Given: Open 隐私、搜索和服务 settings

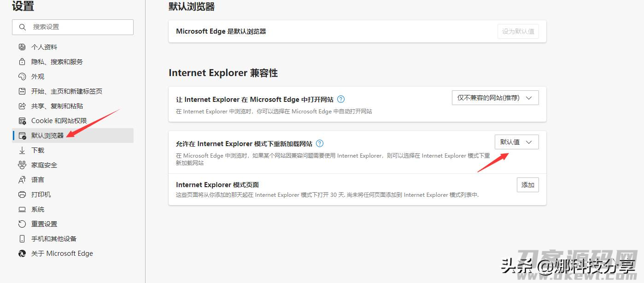Looking at the screenshot, I should [73, 62].
